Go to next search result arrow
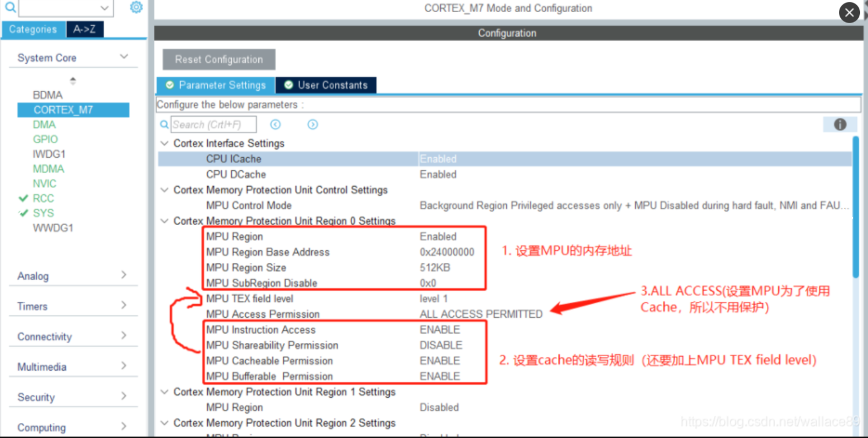This screenshot has height=438, width=868. click(x=313, y=124)
